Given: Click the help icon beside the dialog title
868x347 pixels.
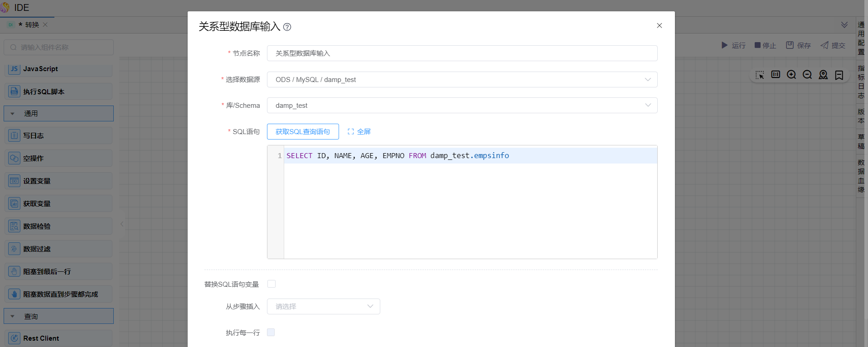Looking at the screenshot, I should click(287, 27).
